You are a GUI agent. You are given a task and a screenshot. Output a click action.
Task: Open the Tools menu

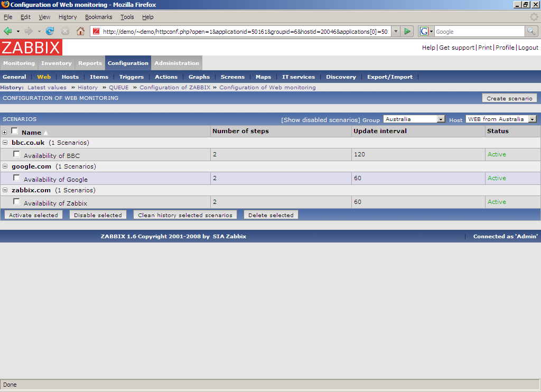127,17
